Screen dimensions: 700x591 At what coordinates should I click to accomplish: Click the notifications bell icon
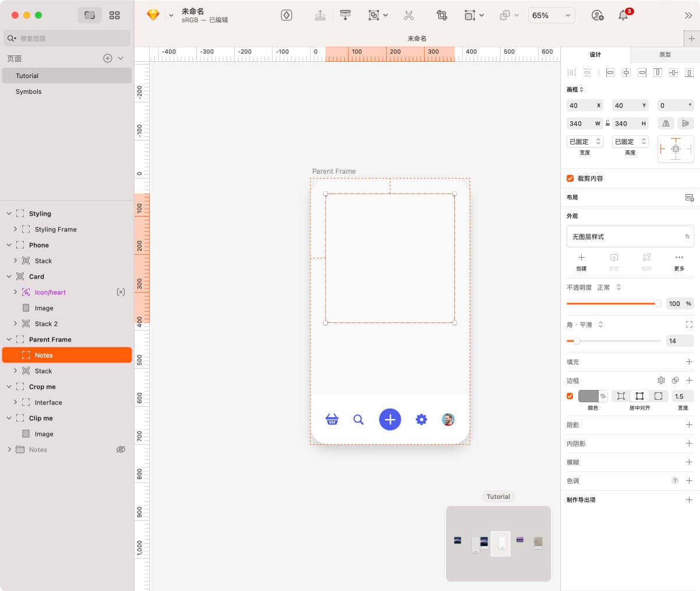tap(623, 16)
